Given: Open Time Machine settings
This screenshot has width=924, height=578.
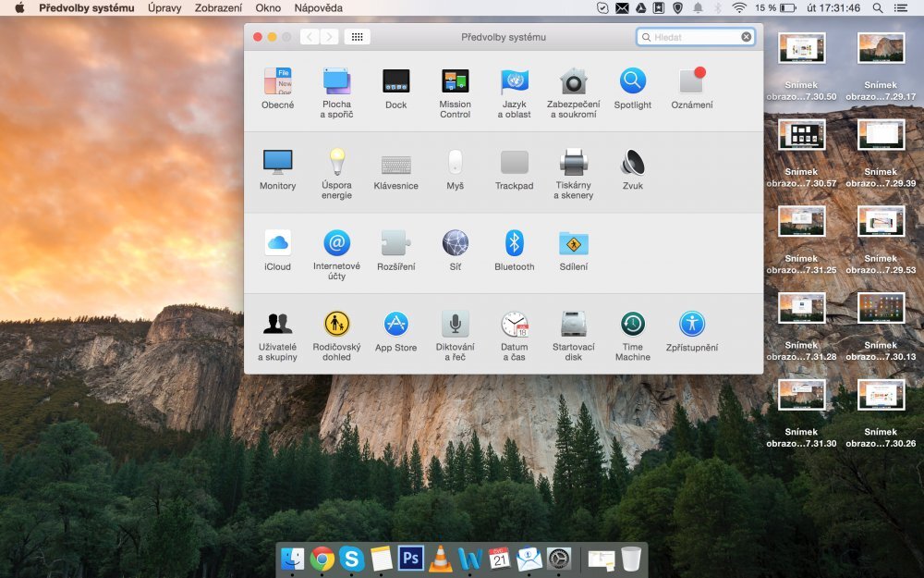Looking at the screenshot, I should 632,326.
